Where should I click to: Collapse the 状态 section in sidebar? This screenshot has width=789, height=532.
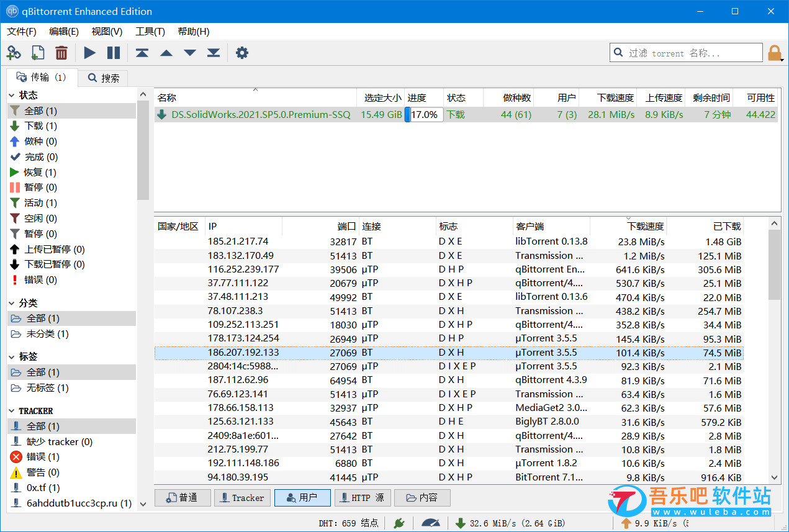point(12,96)
